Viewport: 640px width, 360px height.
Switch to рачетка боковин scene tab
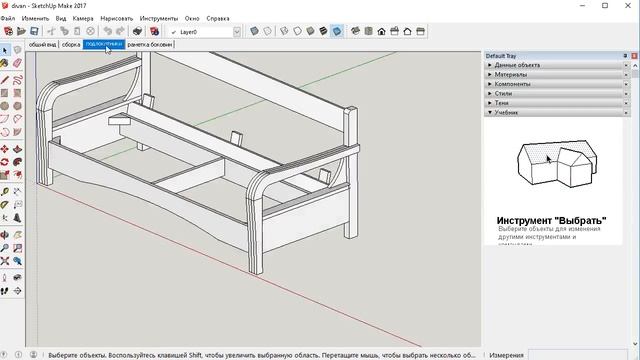click(x=149, y=44)
